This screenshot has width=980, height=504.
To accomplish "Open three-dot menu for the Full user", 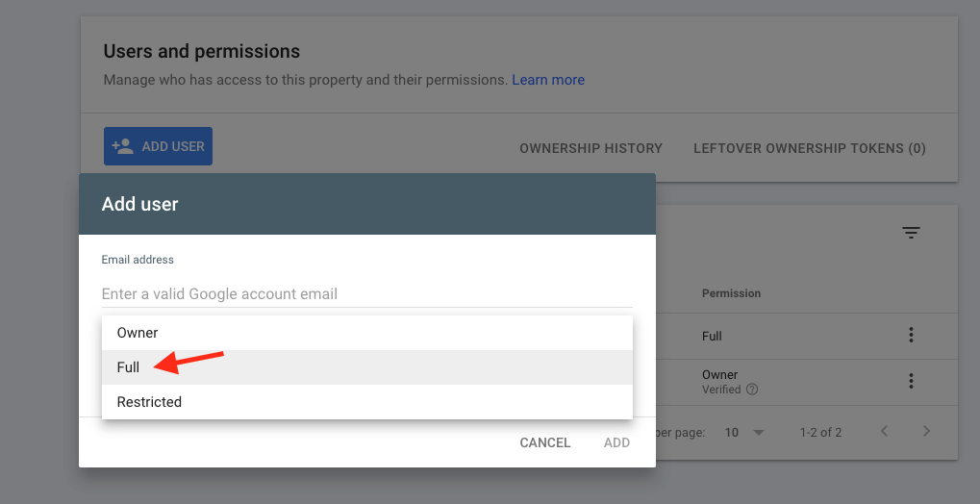I will 911,335.
